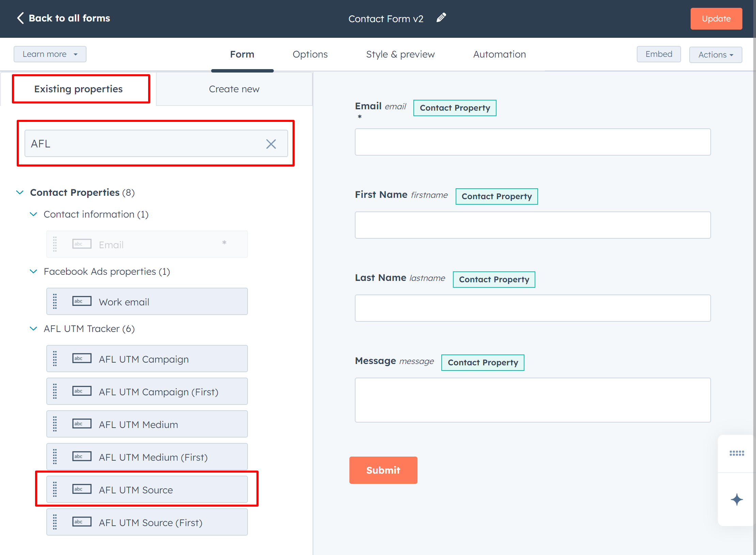The height and width of the screenshot is (555, 756).
Task: Click drag handle of AFL UTM Campaign
Action: tap(55, 359)
